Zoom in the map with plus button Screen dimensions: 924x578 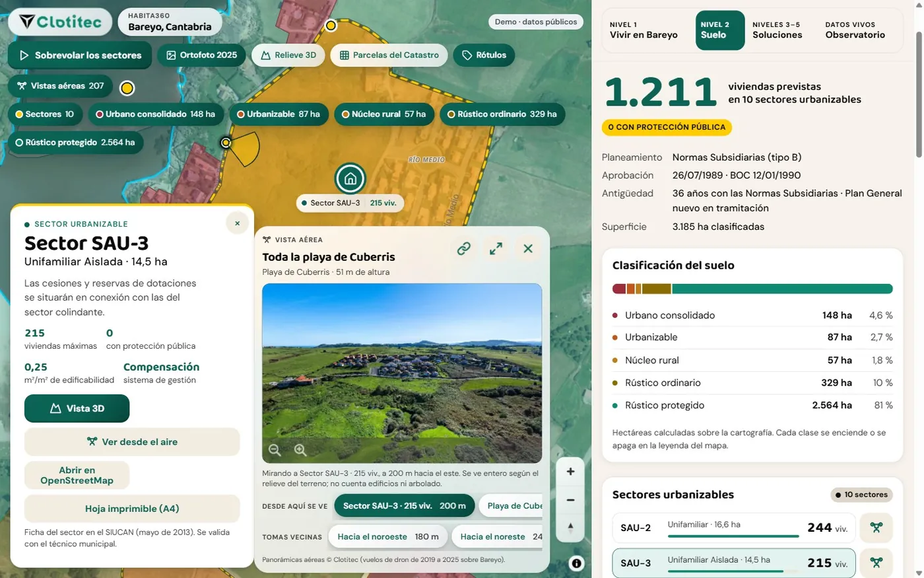(x=570, y=472)
